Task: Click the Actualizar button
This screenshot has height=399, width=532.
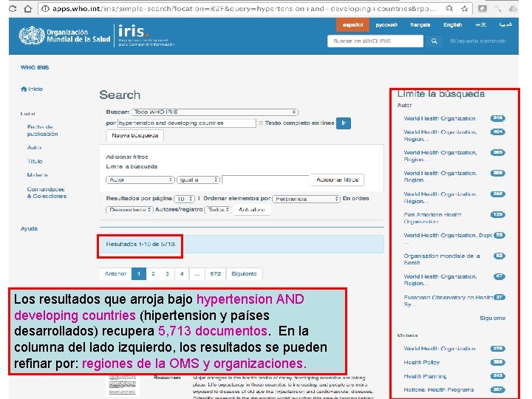Action: 252,210
